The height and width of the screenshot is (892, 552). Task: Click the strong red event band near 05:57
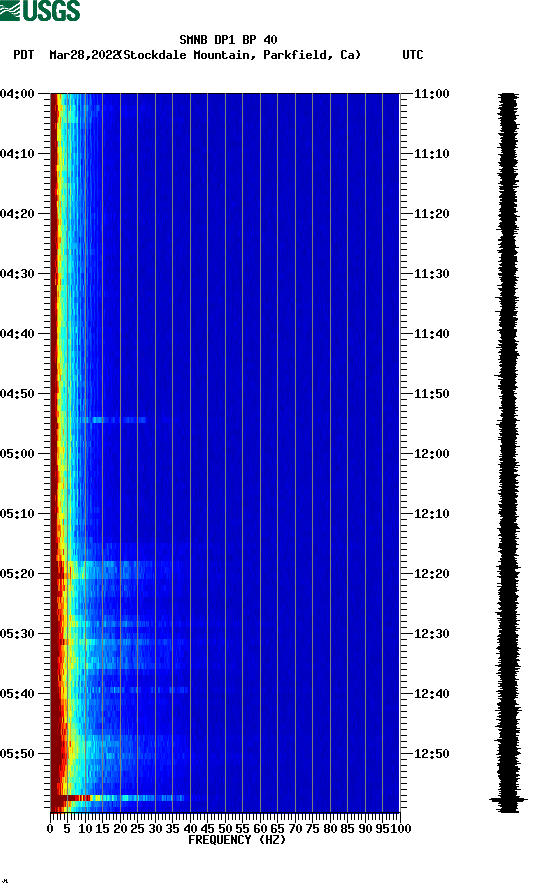point(117,798)
